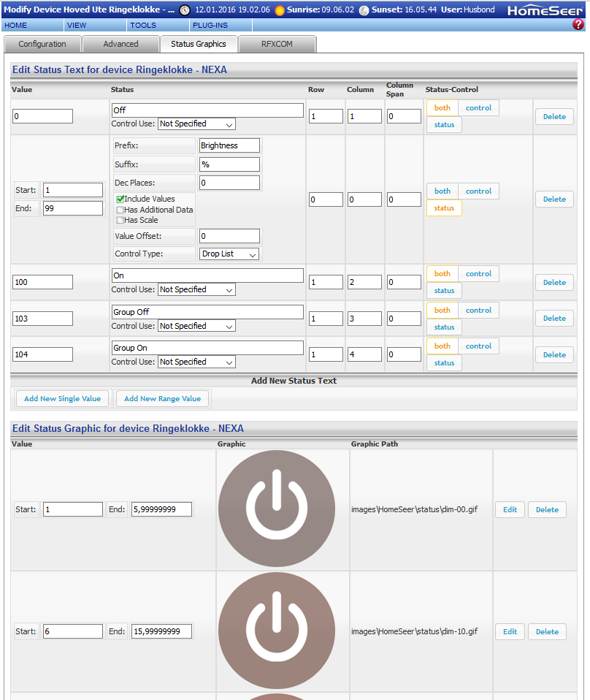Delete the dim-10.gif graphic entry
Screen dimensions: 590x700
pyautogui.click(x=547, y=632)
